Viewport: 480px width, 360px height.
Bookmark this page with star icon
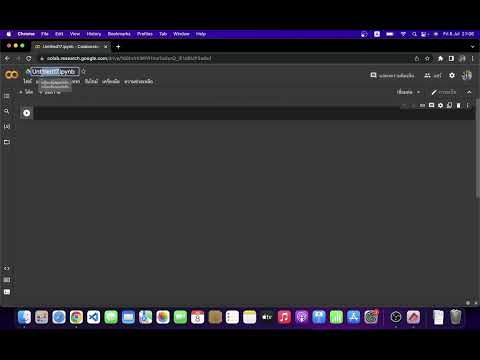(x=427, y=59)
